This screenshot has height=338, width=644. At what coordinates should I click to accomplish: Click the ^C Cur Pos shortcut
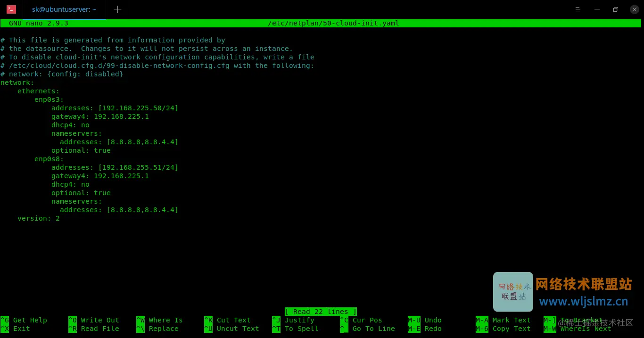pos(361,320)
